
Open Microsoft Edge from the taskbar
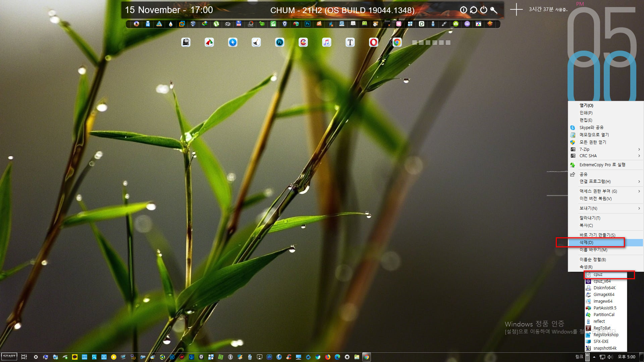coord(337,357)
